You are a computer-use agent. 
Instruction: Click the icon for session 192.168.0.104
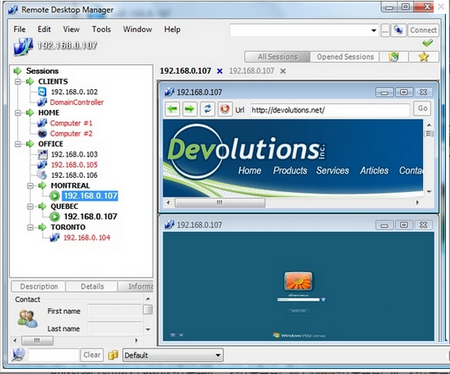(x=55, y=237)
